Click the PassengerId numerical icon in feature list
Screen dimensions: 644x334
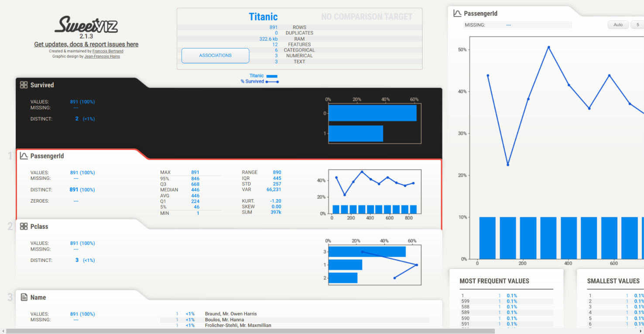[24, 156]
